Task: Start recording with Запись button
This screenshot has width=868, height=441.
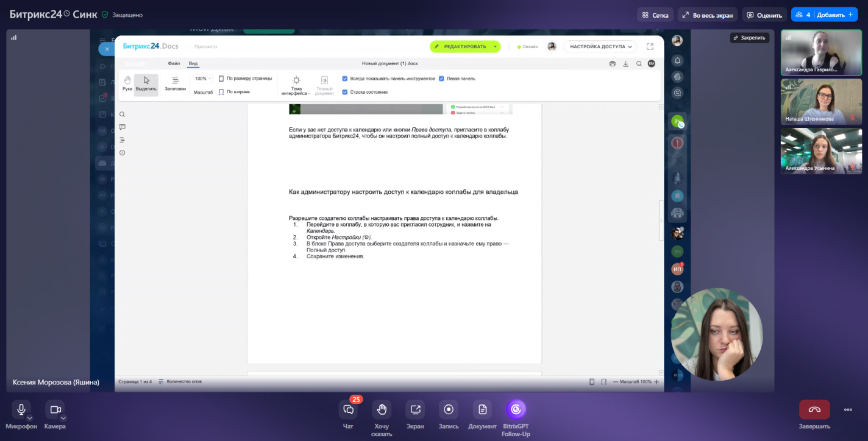Action: [x=449, y=410]
